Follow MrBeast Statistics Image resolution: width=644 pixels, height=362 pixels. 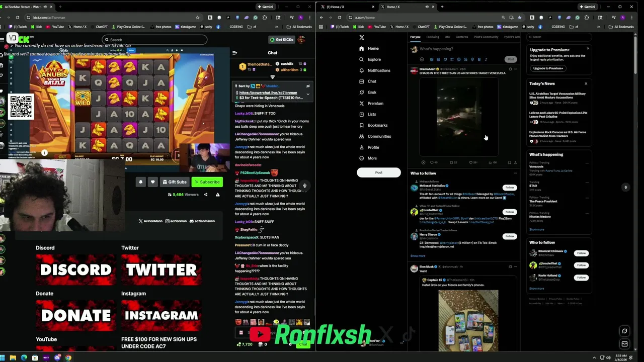[510, 188]
